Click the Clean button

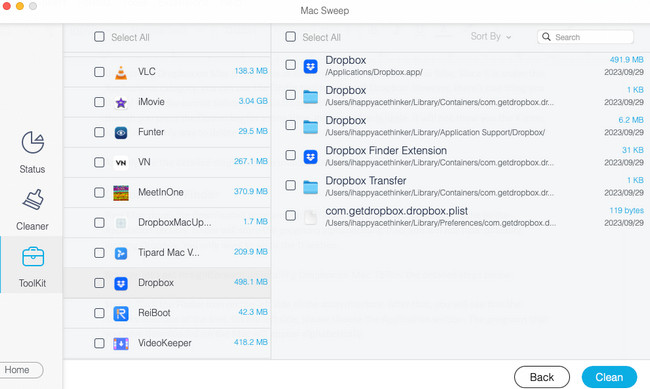[x=609, y=377]
